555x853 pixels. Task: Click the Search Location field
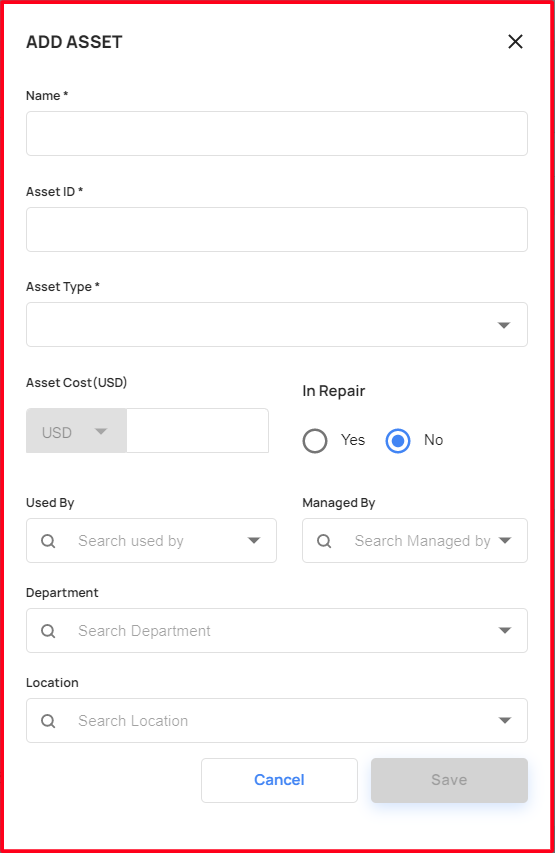point(277,720)
